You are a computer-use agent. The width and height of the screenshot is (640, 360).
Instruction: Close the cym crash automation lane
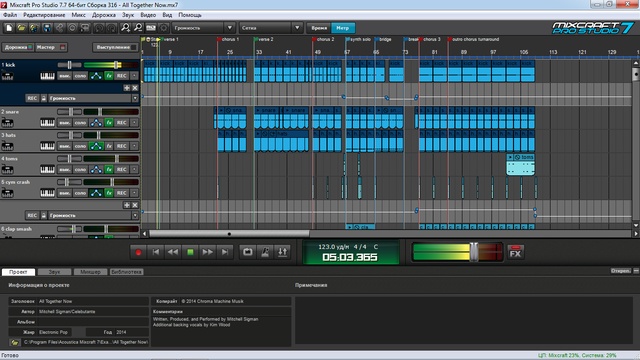(135, 205)
